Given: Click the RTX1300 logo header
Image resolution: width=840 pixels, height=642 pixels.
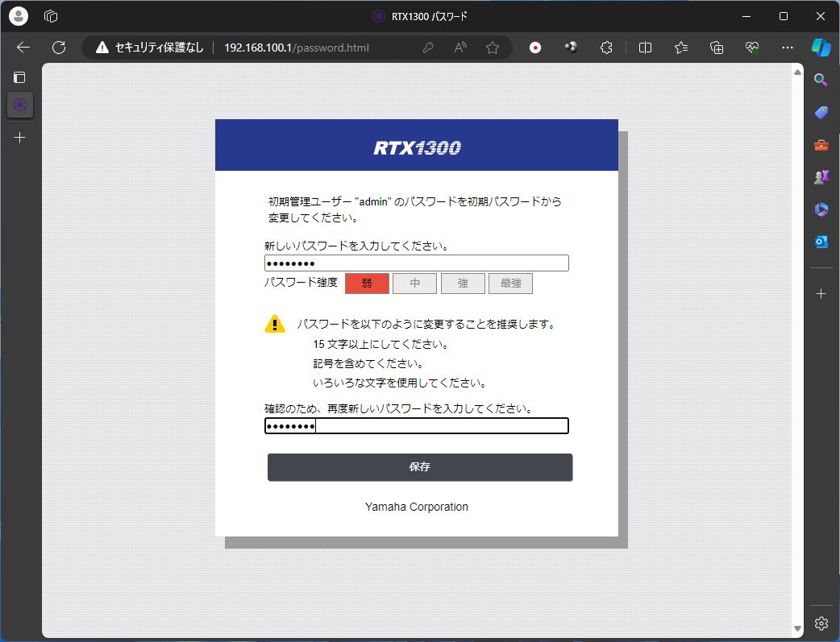Looking at the screenshot, I should point(417,147).
